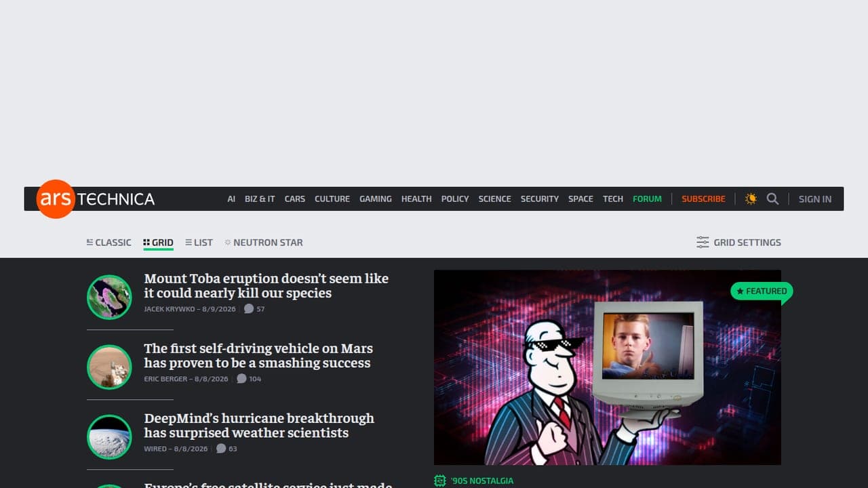Click author name Eric Berger

point(165,379)
